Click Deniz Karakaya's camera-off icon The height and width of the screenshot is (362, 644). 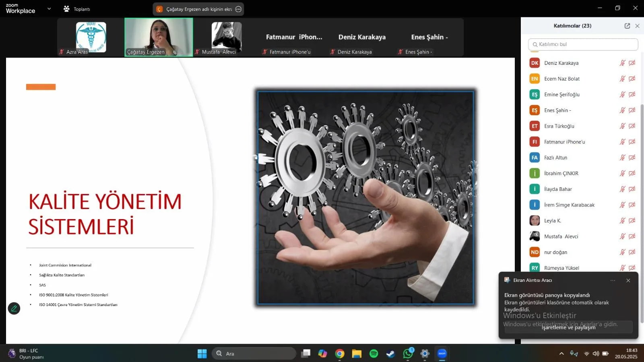click(x=632, y=63)
